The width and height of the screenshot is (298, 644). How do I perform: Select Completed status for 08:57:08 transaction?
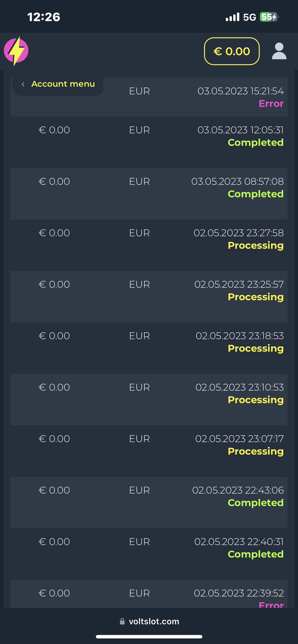(256, 194)
